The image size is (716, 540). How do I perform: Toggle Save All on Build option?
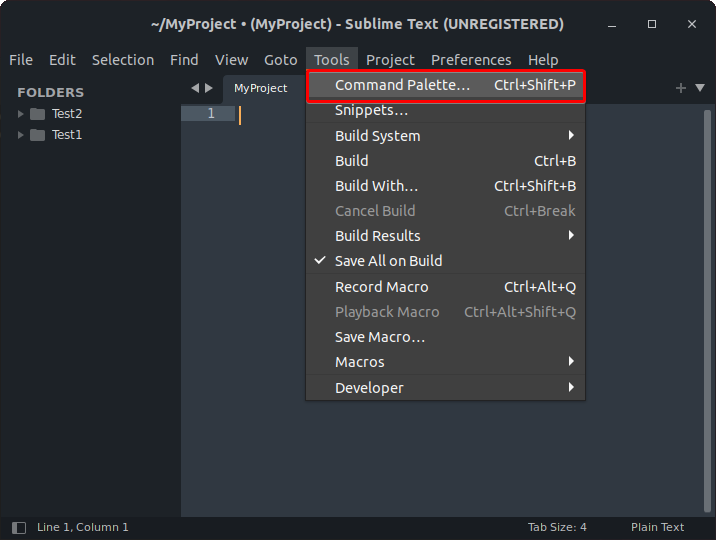pyautogui.click(x=445, y=261)
